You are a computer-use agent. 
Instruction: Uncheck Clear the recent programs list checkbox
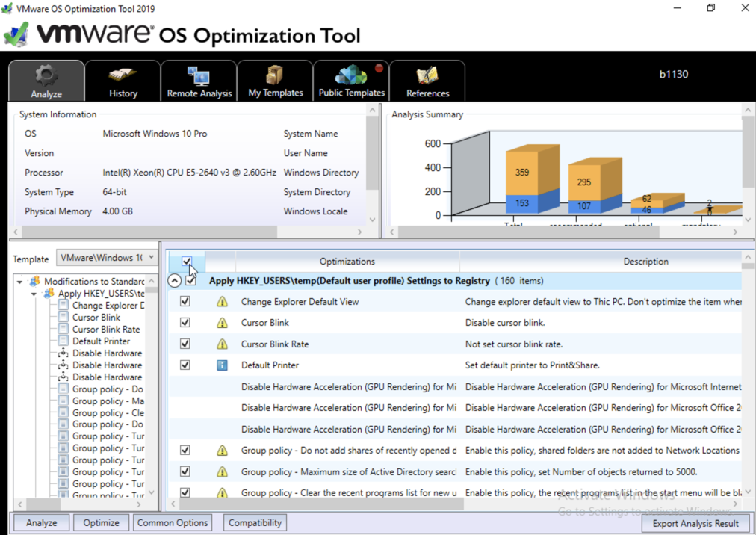coord(185,492)
